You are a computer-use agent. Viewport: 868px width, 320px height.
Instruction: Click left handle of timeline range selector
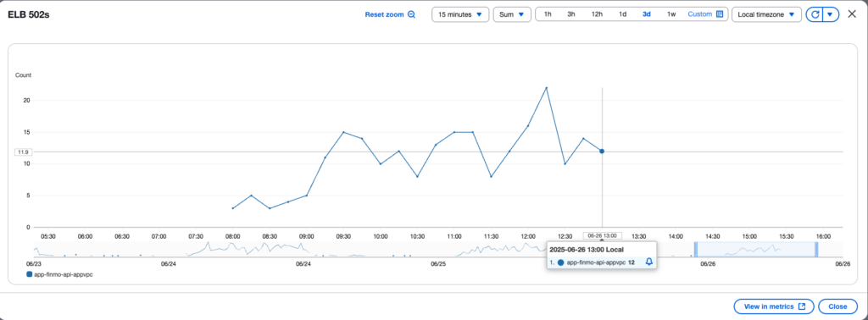[695, 249]
